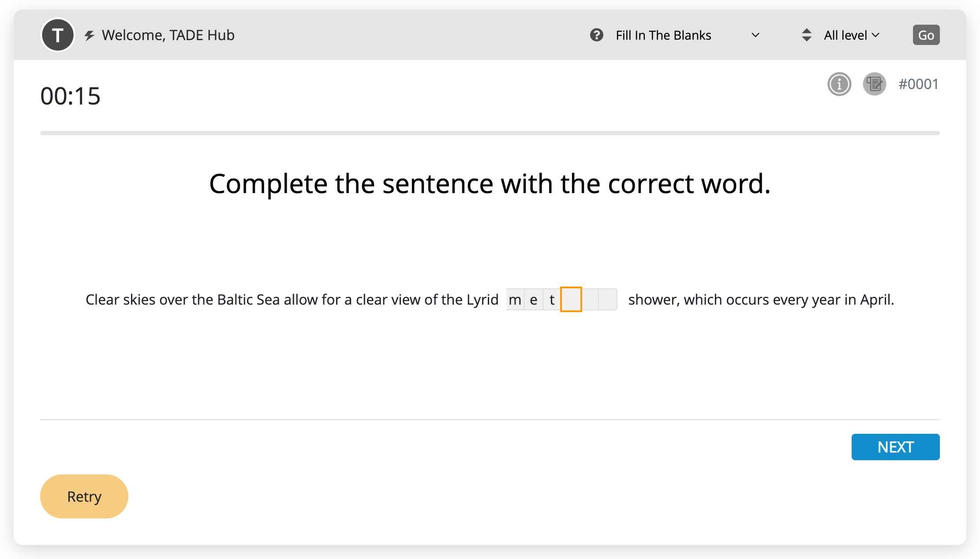Viewport: 980px width, 559px height.
Task: Open the All level dropdown
Action: point(845,35)
